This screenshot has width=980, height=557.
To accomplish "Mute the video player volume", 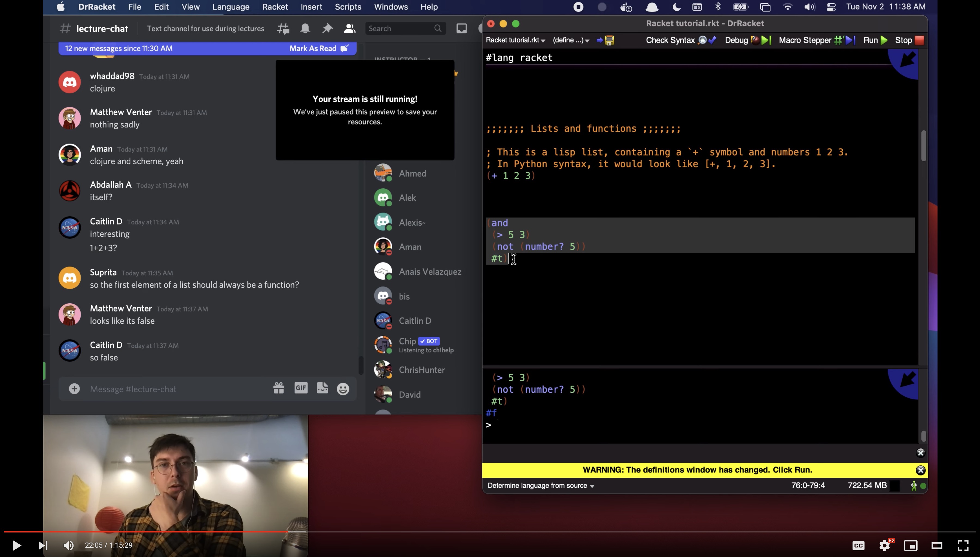I will 68,546.
